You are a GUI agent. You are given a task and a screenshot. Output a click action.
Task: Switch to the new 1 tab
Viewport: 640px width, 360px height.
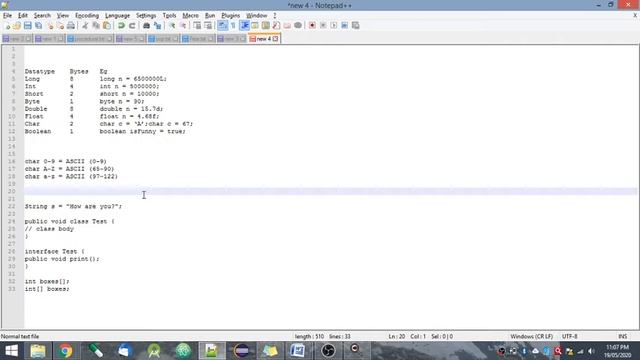[x=49, y=39]
